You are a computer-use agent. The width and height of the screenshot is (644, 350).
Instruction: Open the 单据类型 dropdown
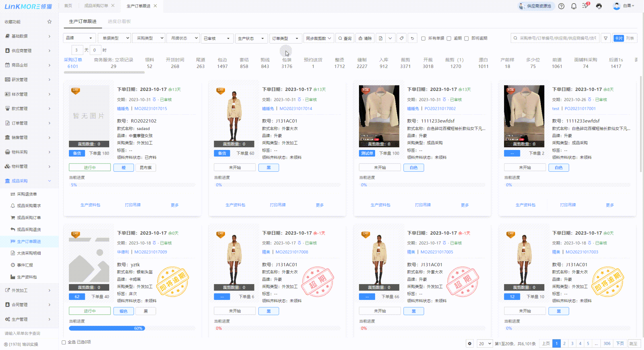[x=115, y=38]
